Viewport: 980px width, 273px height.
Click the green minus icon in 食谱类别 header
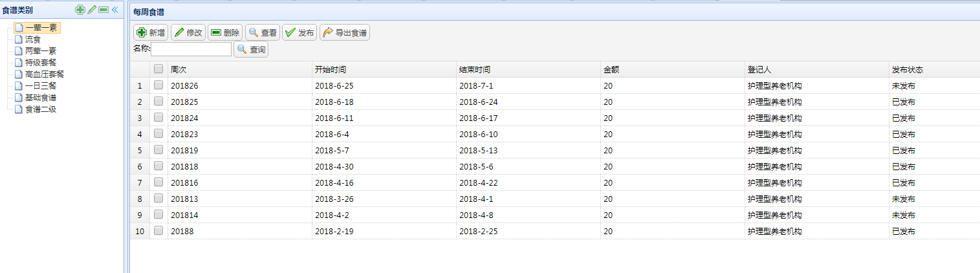[103, 9]
